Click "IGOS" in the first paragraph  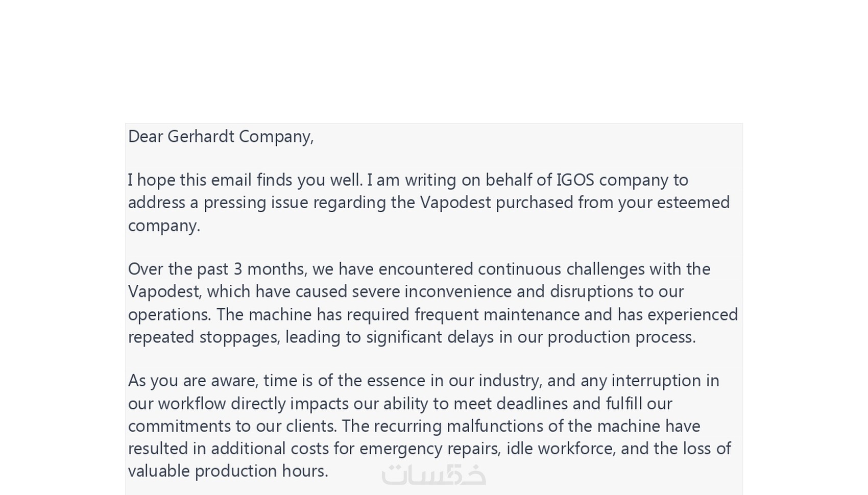pyautogui.click(x=575, y=180)
